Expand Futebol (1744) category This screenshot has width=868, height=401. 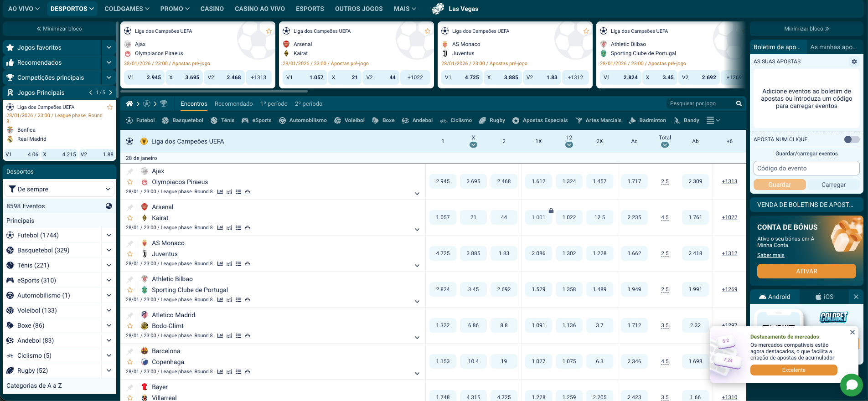pos(108,235)
